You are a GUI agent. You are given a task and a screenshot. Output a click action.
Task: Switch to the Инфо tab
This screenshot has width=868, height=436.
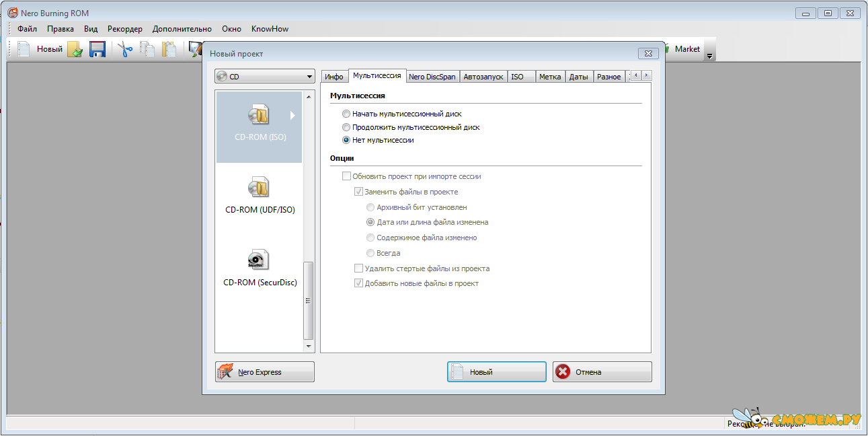(334, 77)
